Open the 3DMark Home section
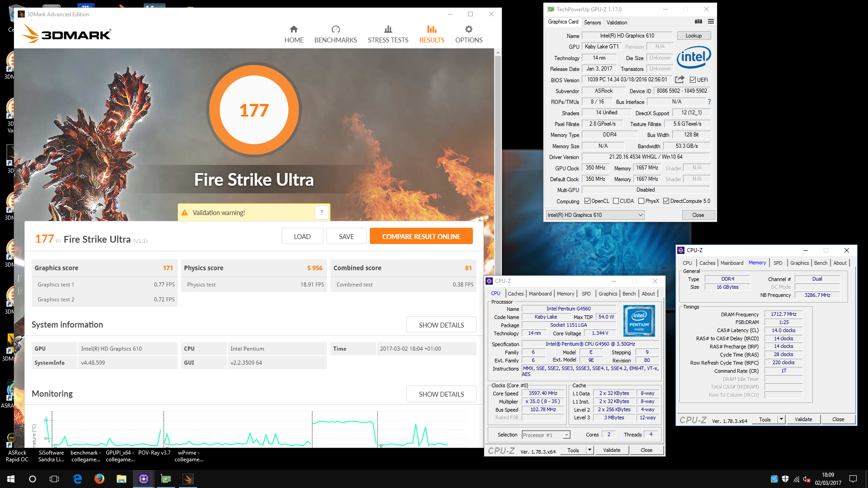Screen dimensions: 868x488 click(294, 34)
